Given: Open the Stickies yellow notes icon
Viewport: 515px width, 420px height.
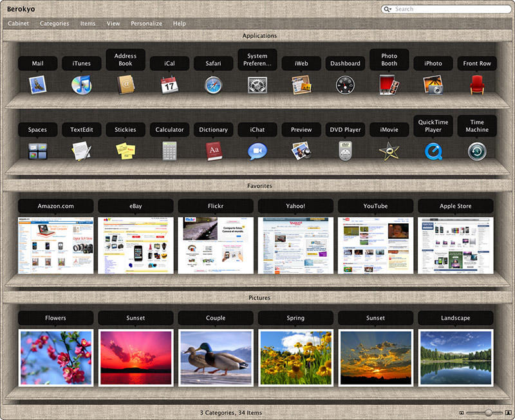Looking at the screenshot, I should (x=126, y=151).
